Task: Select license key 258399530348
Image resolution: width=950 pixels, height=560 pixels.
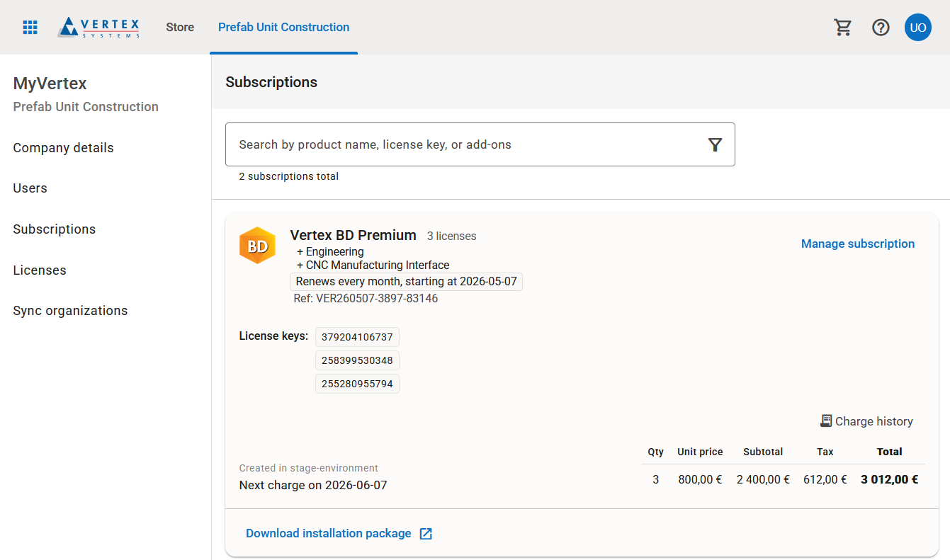Action: coord(357,360)
